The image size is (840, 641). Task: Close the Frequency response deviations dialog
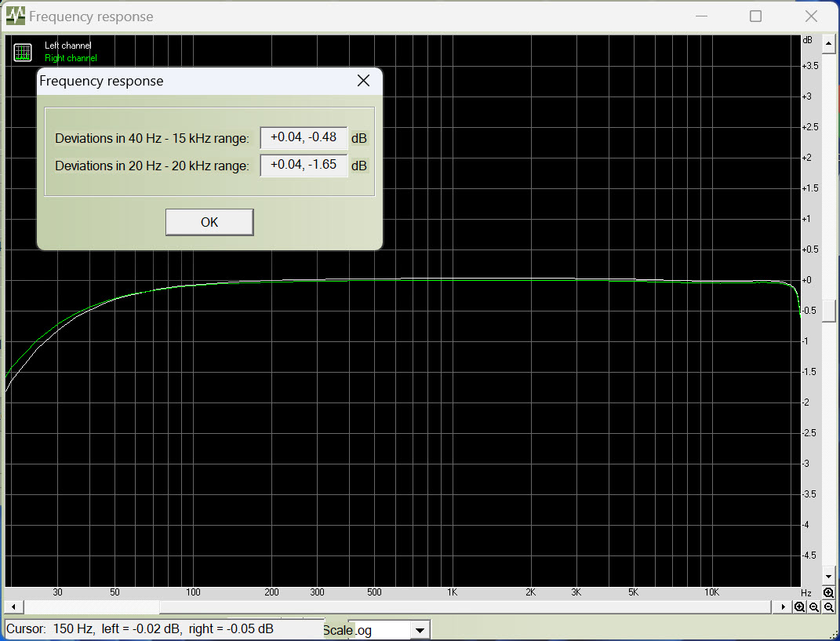(x=363, y=81)
